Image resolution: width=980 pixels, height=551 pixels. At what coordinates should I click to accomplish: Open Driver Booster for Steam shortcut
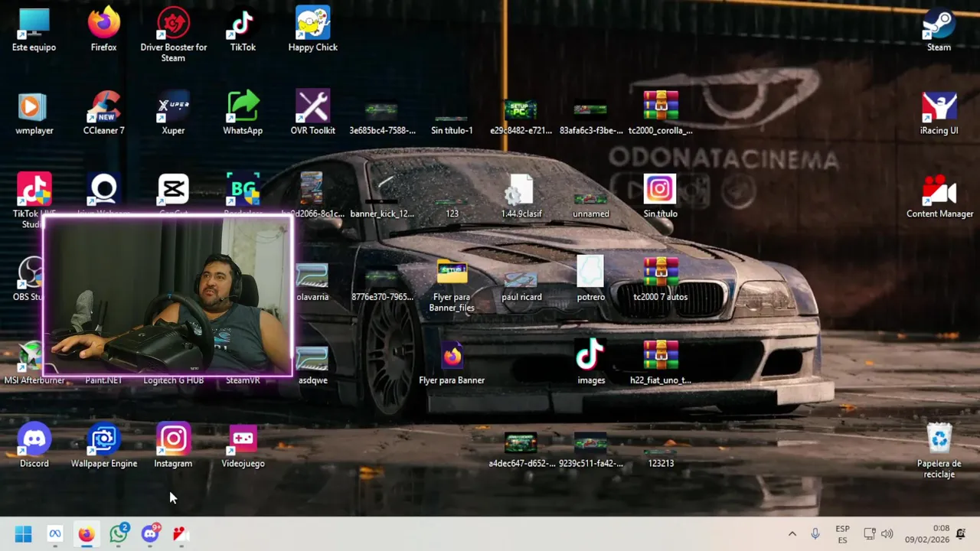pyautogui.click(x=173, y=34)
